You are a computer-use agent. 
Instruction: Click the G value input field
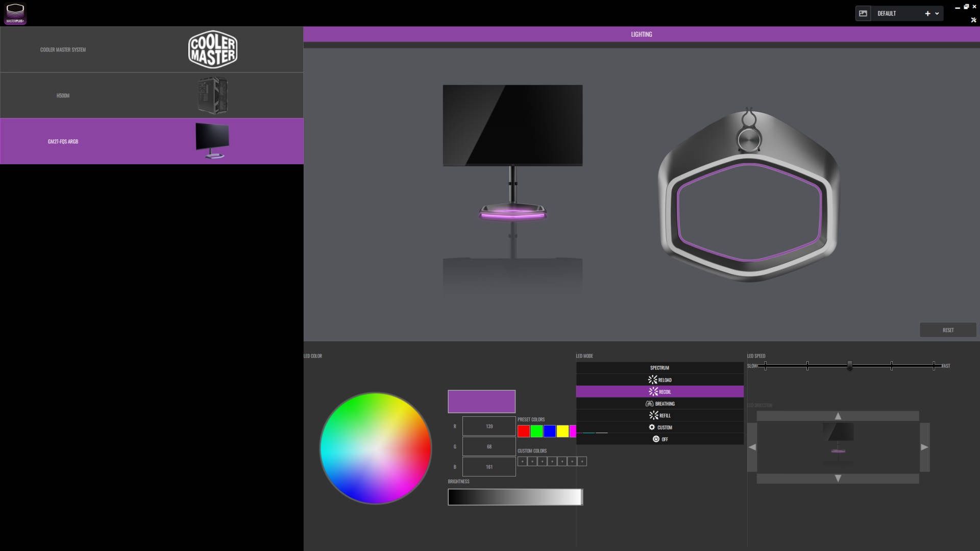[489, 446]
